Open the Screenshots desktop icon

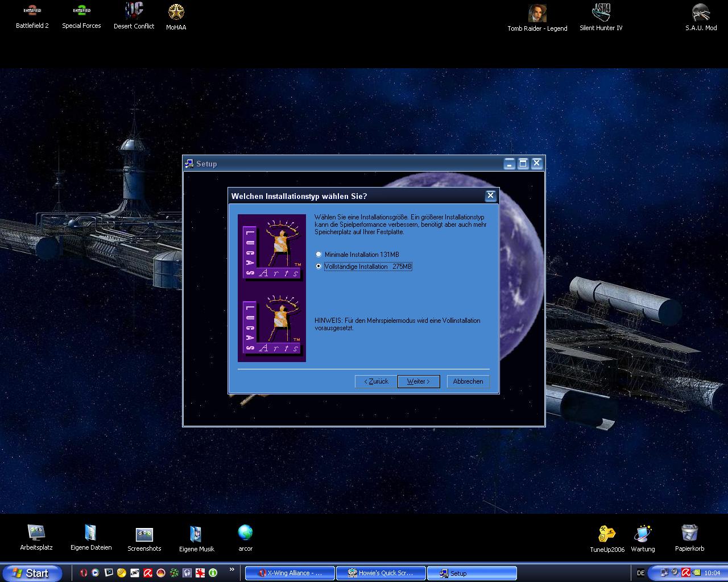click(x=144, y=539)
